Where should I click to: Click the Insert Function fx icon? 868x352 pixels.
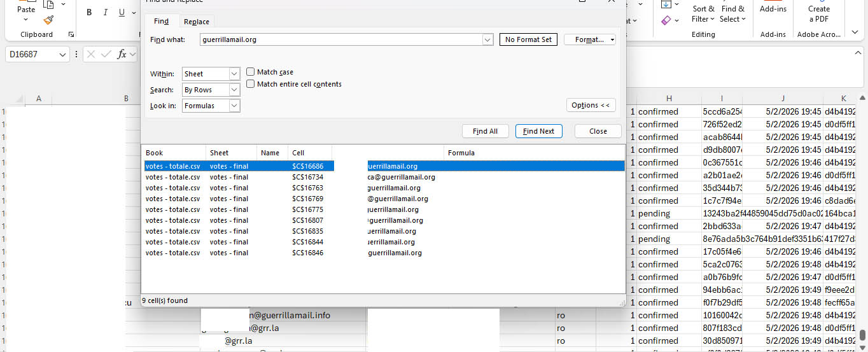click(122, 54)
